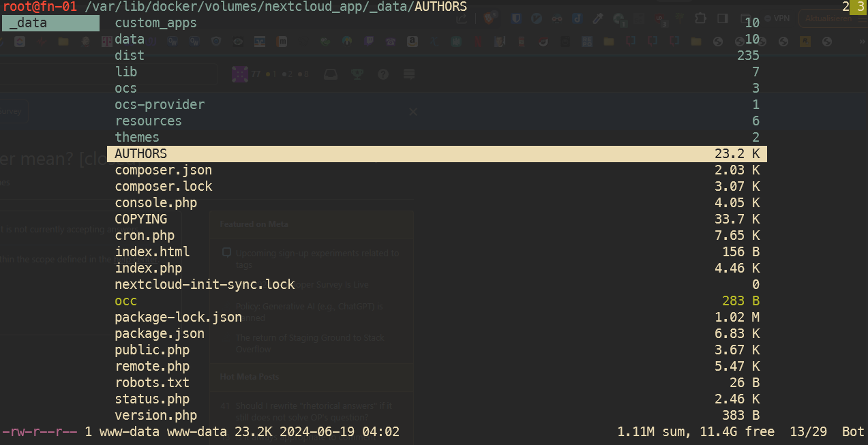The image size is (868, 445).
Task: Select the nextcloud-init-sync.lock file
Action: [205, 285]
